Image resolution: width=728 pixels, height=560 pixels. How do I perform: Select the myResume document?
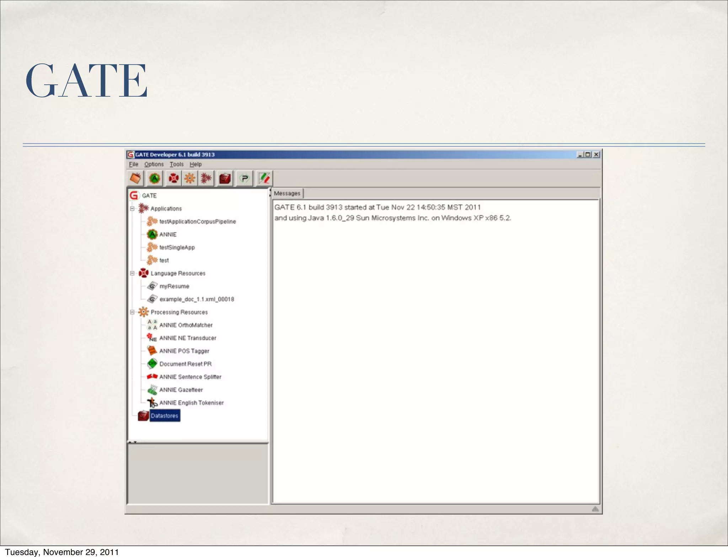pos(174,286)
